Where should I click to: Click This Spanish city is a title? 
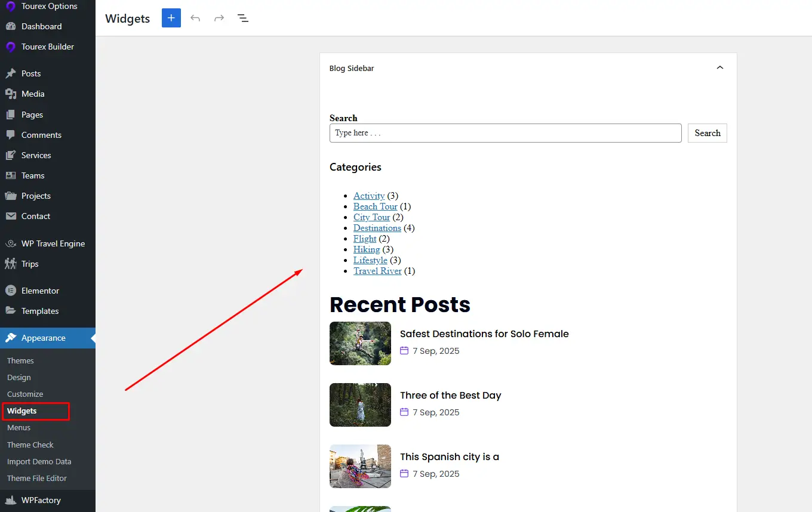450,457
